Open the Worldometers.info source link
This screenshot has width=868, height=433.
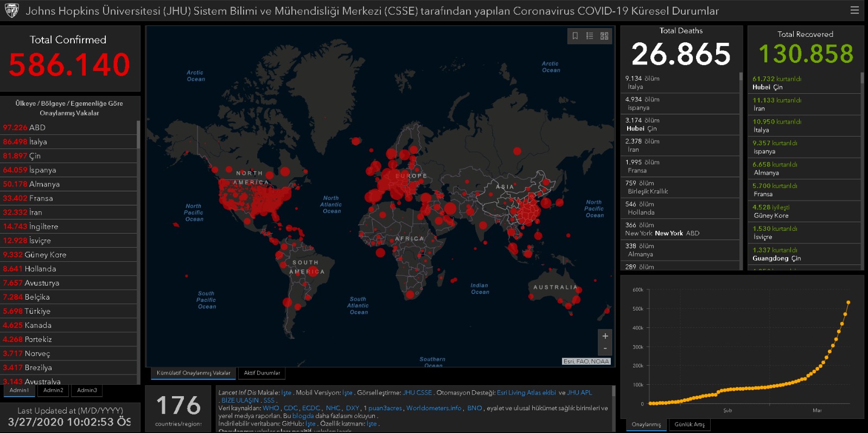click(433, 408)
